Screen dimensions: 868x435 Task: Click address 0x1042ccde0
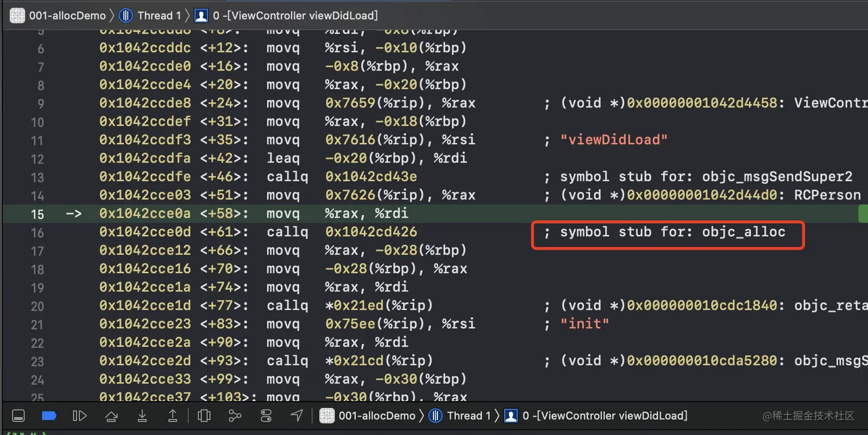[145, 67]
